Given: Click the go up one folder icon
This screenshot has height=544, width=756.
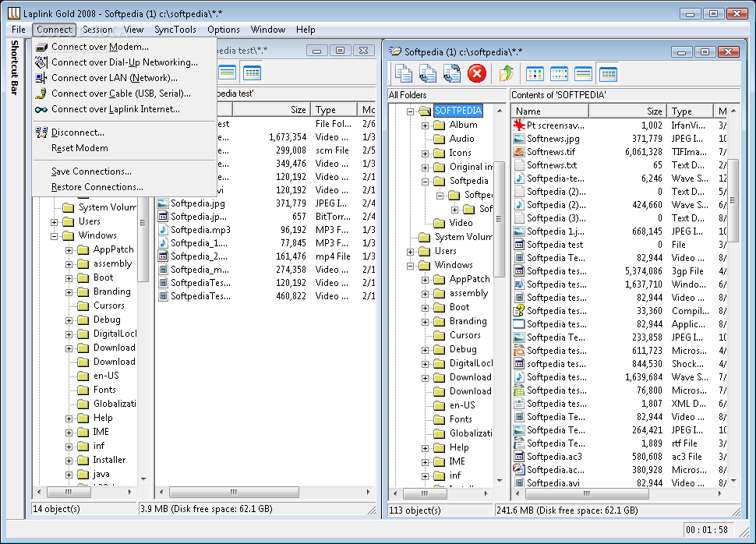Looking at the screenshot, I should tap(506, 74).
